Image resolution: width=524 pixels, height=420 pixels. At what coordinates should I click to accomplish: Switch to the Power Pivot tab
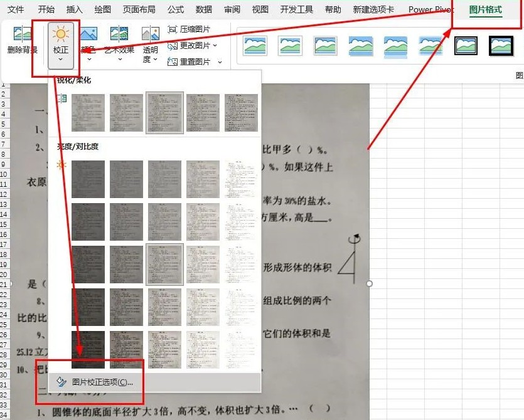[x=430, y=9]
